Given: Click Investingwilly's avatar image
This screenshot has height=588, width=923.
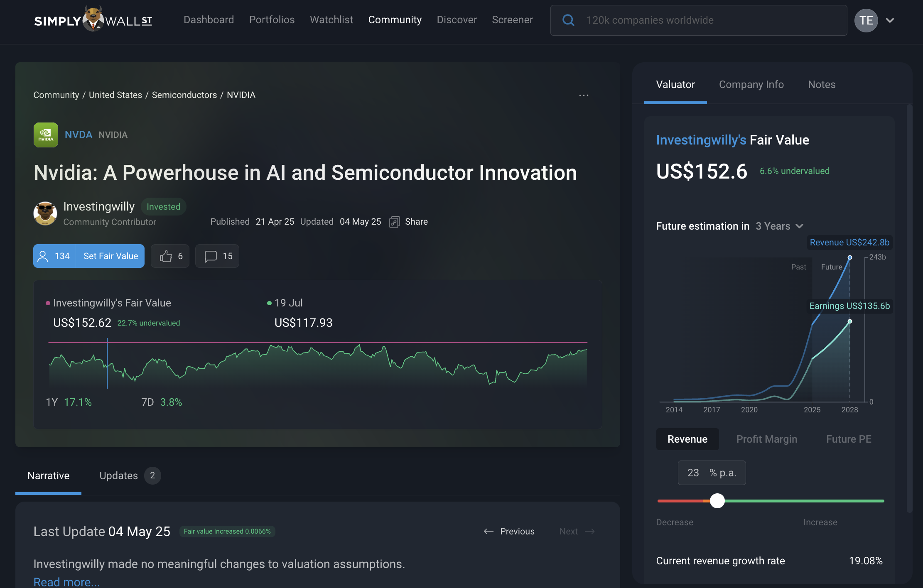Looking at the screenshot, I should point(45,213).
